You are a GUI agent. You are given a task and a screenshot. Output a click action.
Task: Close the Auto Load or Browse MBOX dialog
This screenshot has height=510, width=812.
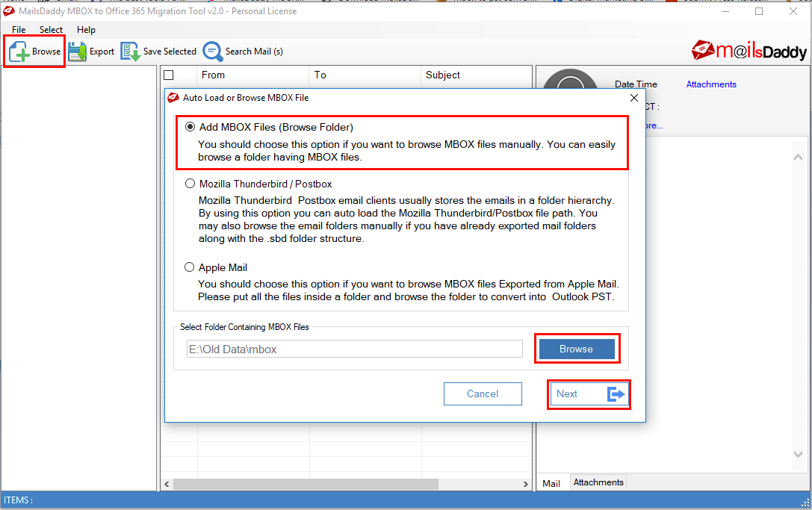634,98
